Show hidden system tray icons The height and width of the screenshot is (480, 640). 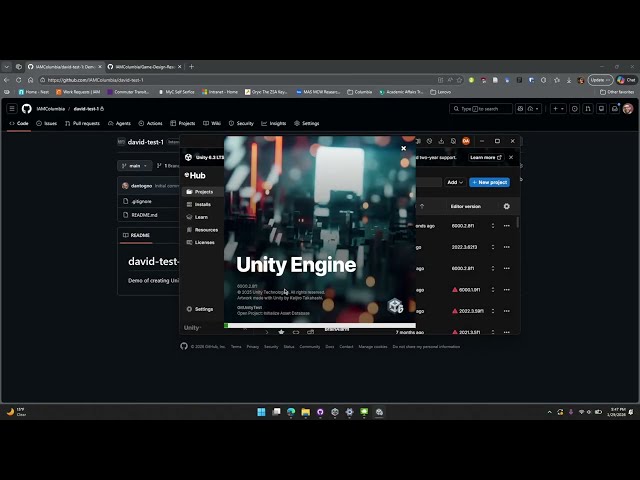pyautogui.click(x=549, y=412)
